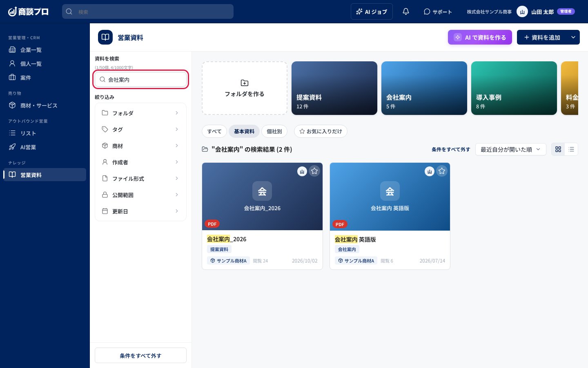Click フォルダを作る card
Image resolution: width=588 pixels, height=368 pixels.
(245, 88)
